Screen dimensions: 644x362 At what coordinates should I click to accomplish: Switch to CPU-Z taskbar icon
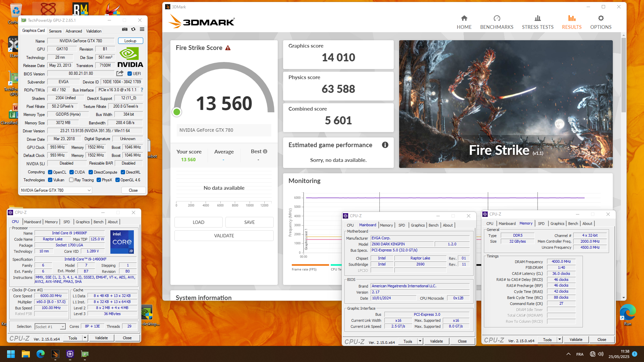(x=70, y=354)
